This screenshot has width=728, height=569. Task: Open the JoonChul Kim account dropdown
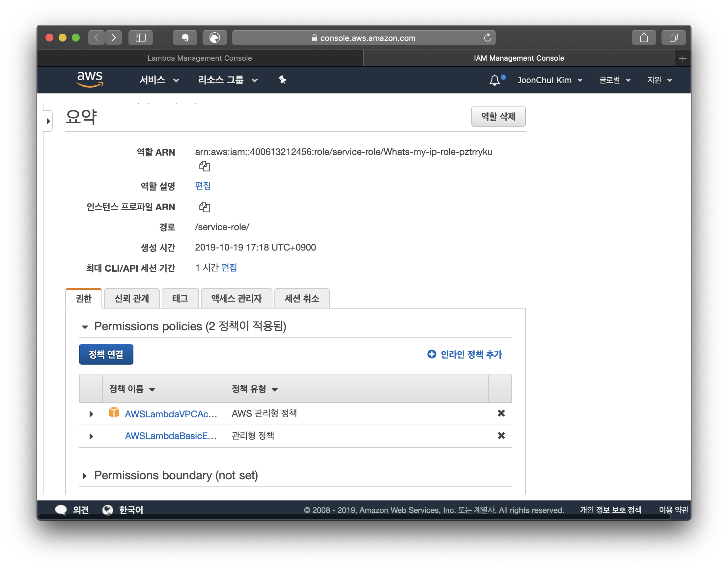pyautogui.click(x=549, y=80)
